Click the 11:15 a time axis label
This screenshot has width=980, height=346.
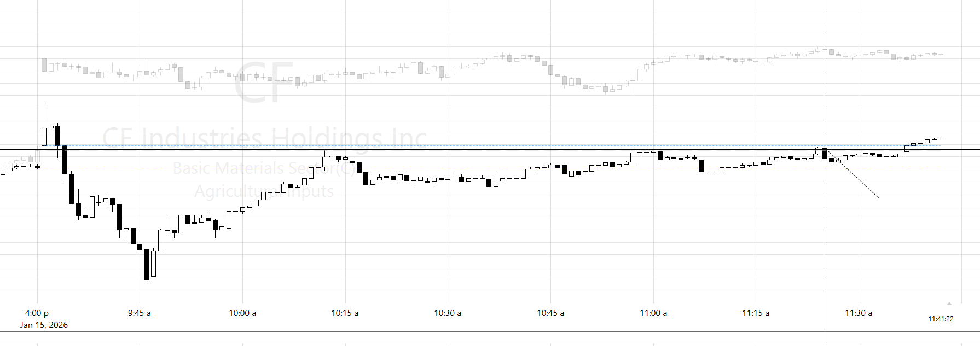click(756, 313)
